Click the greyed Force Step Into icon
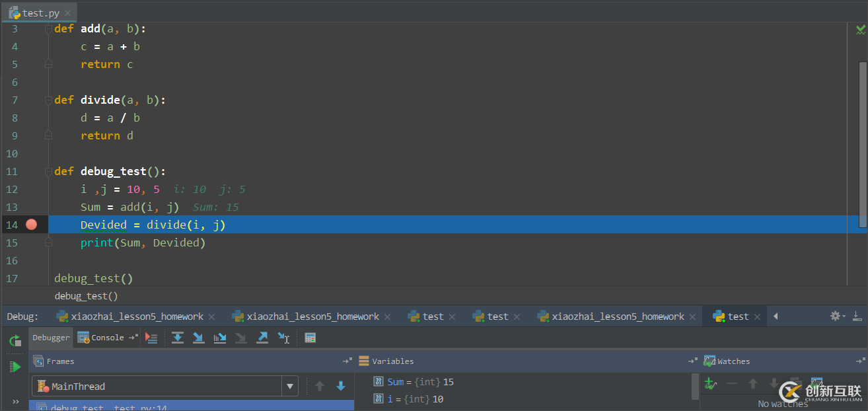Viewport: 868px width, 411px height. coord(241,338)
